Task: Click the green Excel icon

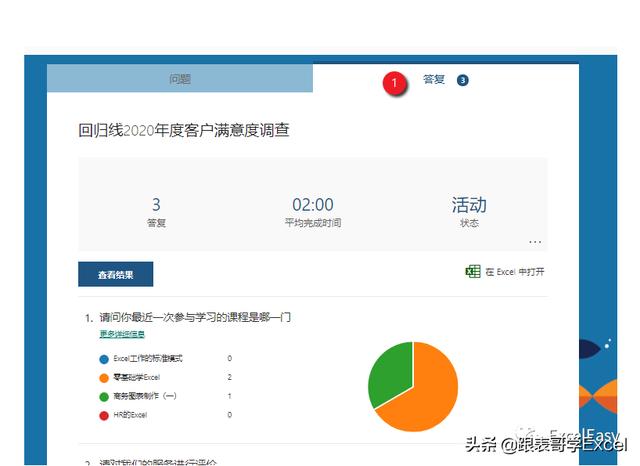Action: point(473,271)
